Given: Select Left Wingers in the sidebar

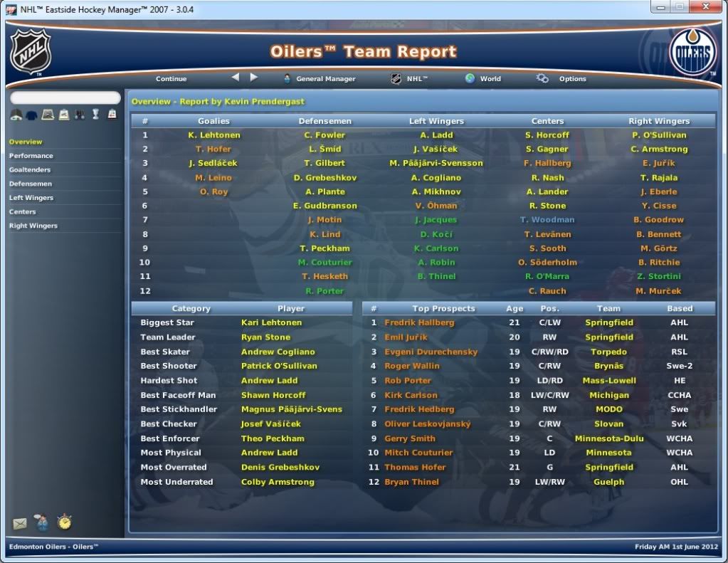Looking at the screenshot, I should coord(31,197).
